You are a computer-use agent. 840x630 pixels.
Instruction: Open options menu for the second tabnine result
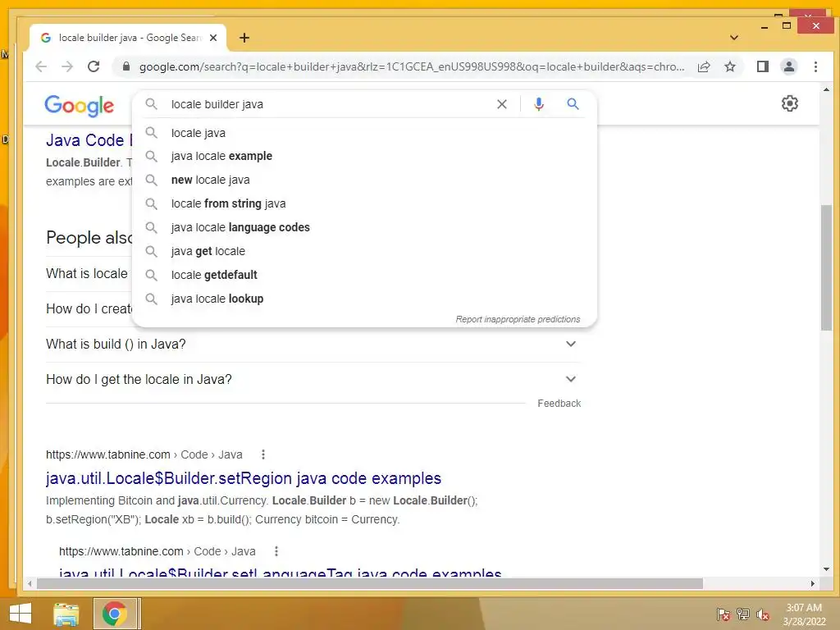point(276,551)
